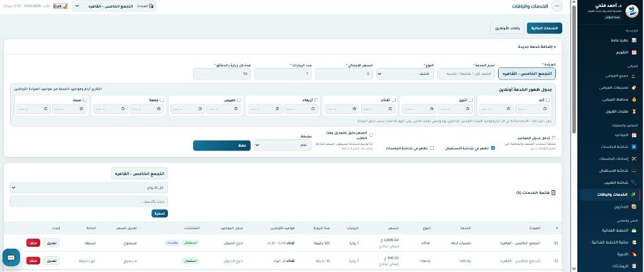The image size is (644, 272).
Task: Open جميع المرضى patients icon in sidebar
Action: (x=634, y=76)
